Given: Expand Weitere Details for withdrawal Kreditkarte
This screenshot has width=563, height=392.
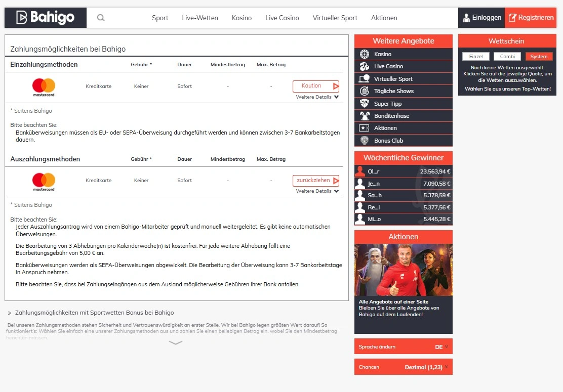Looking at the screenshot, I should point(317,191).
